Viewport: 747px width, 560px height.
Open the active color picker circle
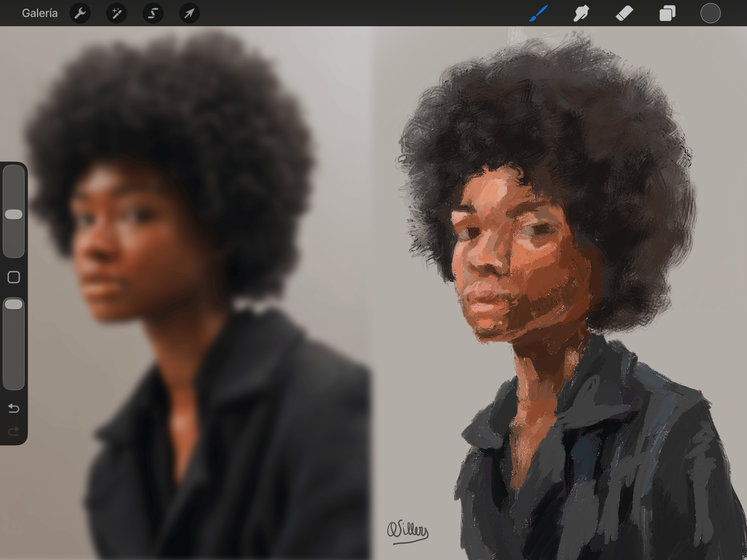(710, 13)
